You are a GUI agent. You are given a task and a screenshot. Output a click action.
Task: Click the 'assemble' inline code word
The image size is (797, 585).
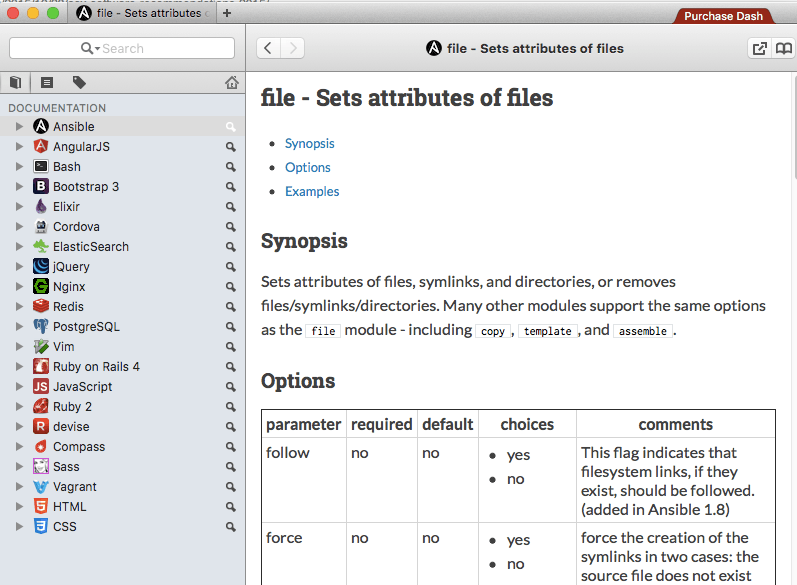click(x=642, y=331)
